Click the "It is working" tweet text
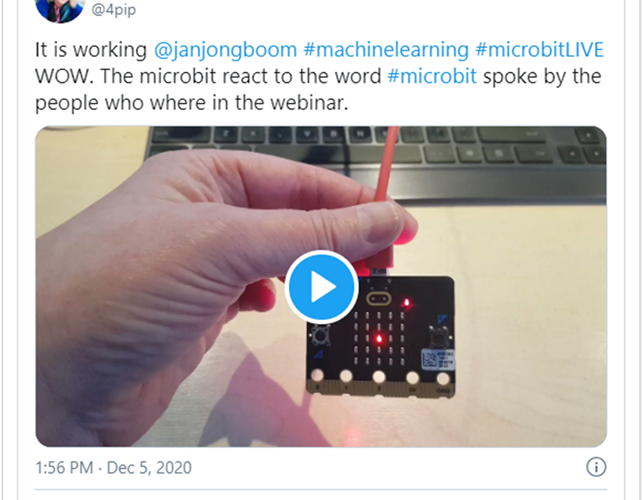Viewport: 642px width, 500px height. tap(91, 50)
